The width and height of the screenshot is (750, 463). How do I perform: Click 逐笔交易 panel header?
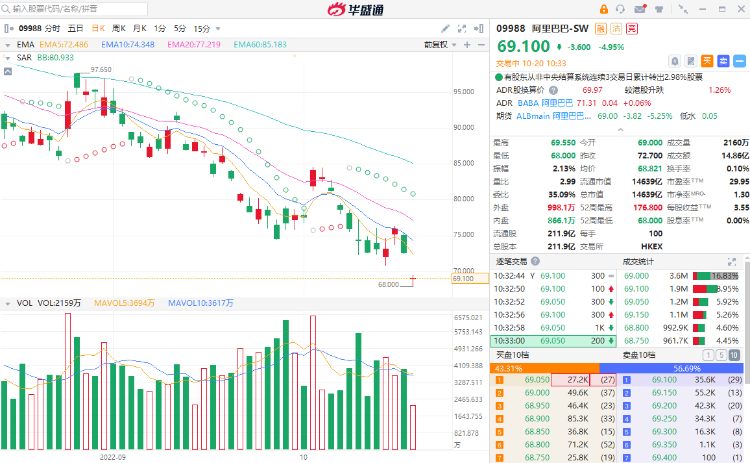pyautogui.click(x=511, y=262)
